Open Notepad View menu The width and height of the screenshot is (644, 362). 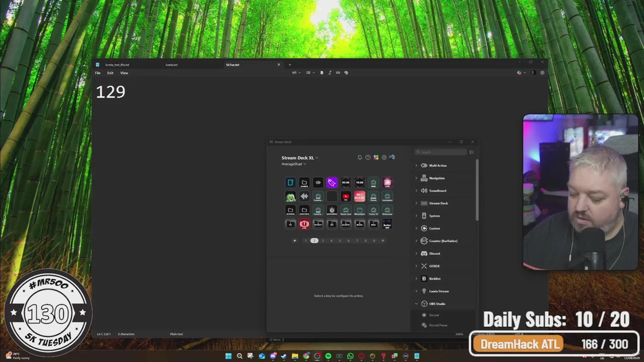[x=124, y=73]
